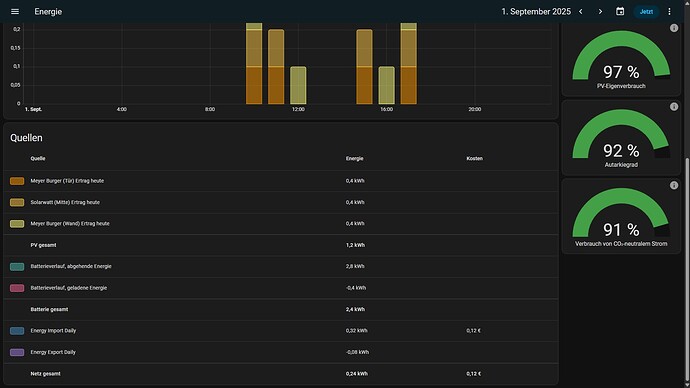
Task: Go to the previous day arrow
Action: pyautogui.click(x=580, y=11)
